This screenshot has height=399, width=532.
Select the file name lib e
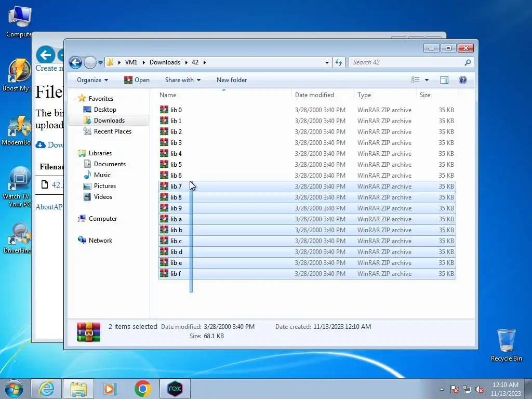coord(176,262)
